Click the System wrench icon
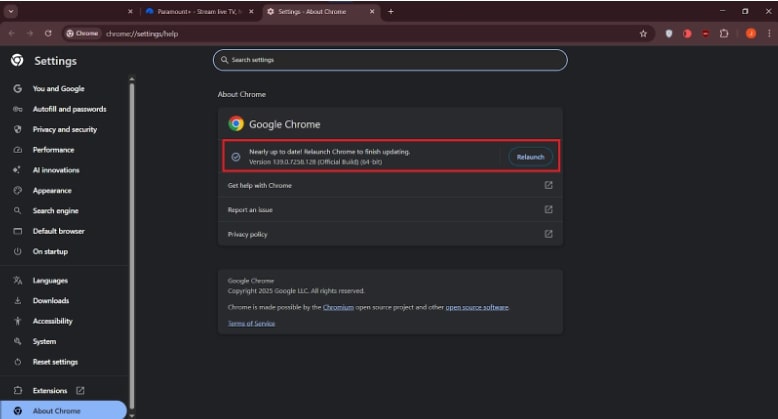This screenshot has width=778, height=419. coord(17,341)
